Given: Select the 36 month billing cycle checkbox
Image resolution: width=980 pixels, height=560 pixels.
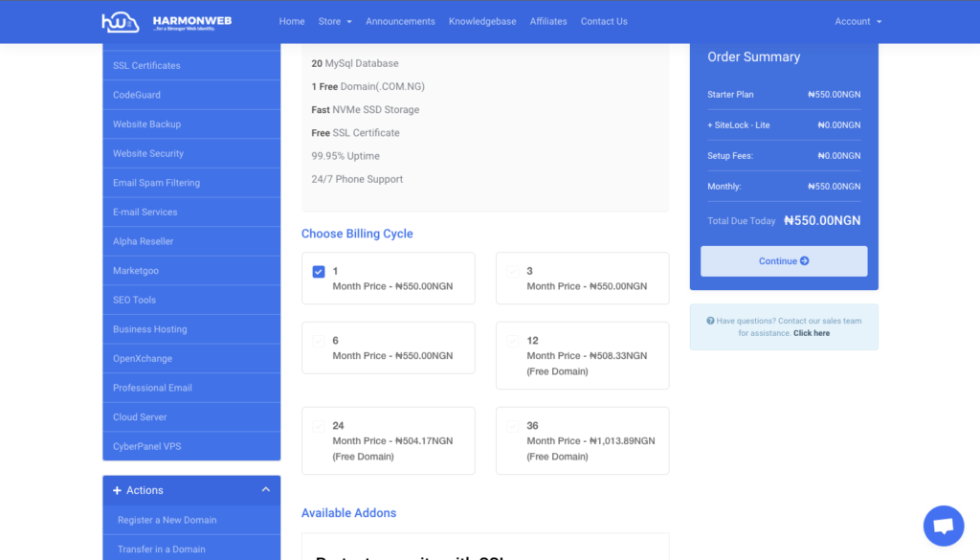Looking at the screenshot, I should click(x=513, y=426).
